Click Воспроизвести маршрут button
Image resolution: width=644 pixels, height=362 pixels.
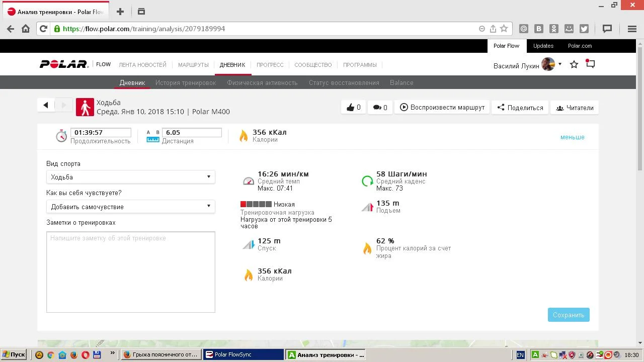point(442,108)
